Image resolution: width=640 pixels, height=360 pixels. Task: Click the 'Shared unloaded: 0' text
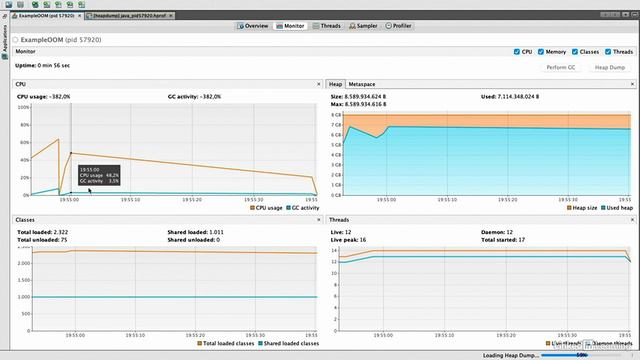[193, 240]
